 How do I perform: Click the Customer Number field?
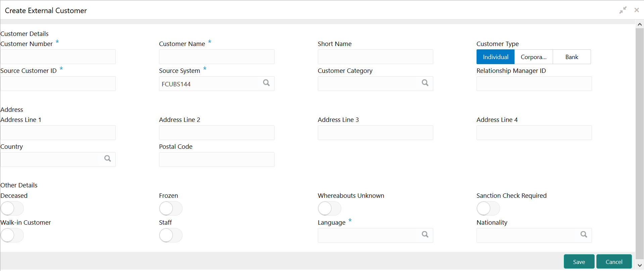tap(58, 57)
